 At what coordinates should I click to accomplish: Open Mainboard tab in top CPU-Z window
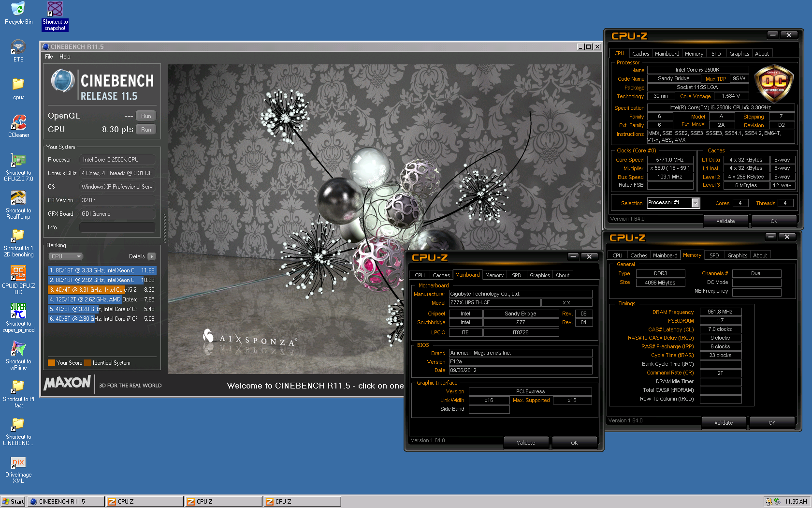(667, 54)
